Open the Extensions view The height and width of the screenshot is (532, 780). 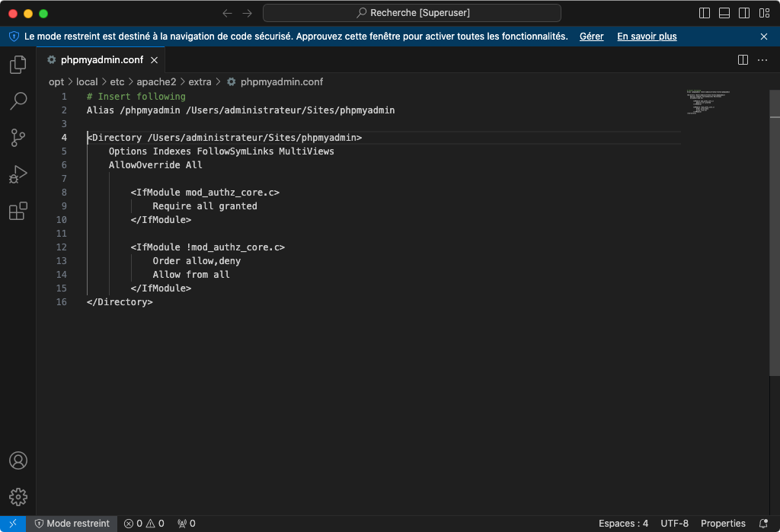click(x=18, y=211)
